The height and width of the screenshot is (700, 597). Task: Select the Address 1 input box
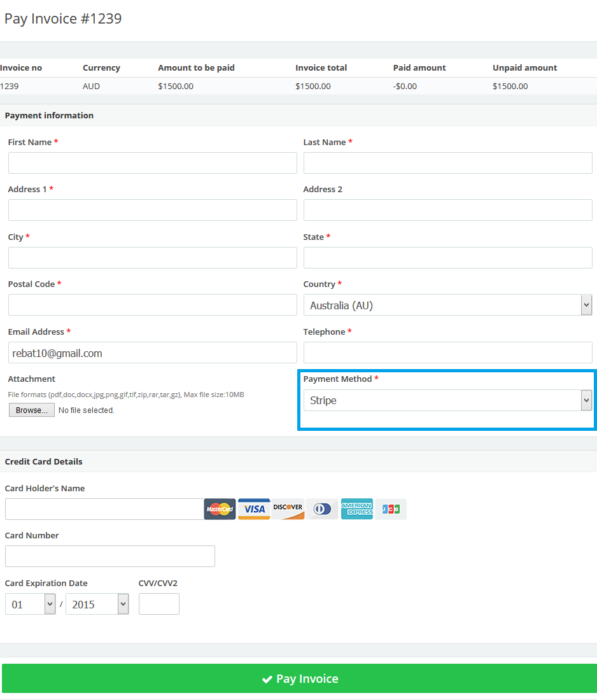(152, 210)
